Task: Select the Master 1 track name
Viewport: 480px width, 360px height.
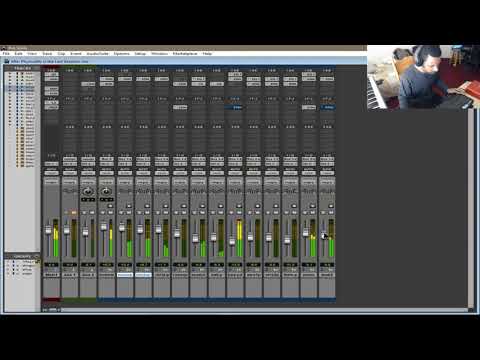Action: (51, 275)
